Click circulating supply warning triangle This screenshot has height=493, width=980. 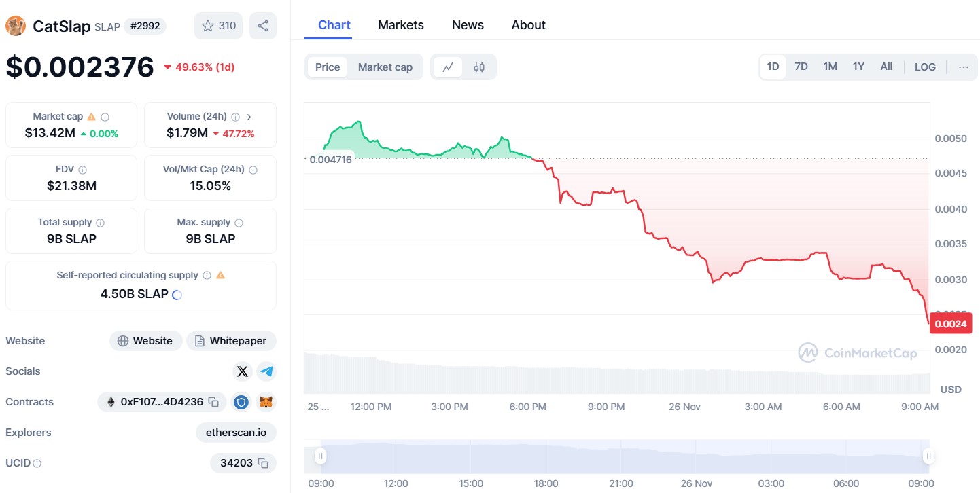[220, 276]
